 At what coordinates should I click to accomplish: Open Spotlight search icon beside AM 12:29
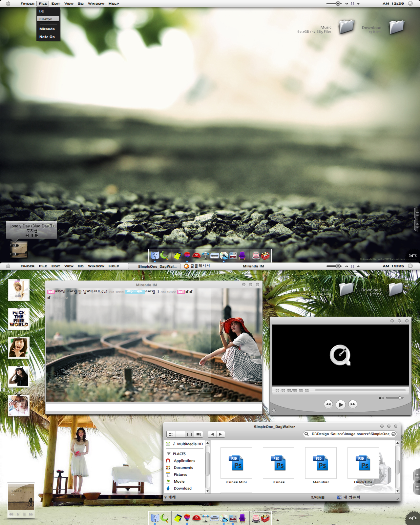click(410, 4)
